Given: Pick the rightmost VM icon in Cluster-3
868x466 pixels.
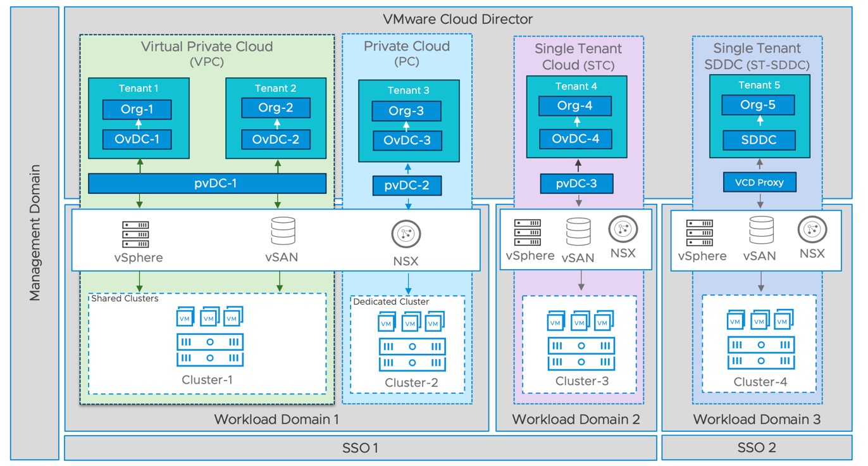Looking at the screenshot, I should click(x=604, y=321).
